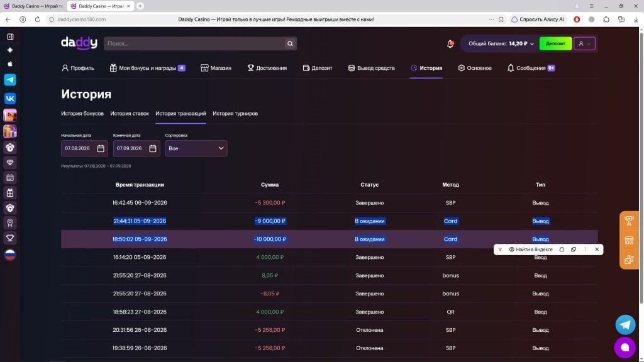Click the -5 300,00 ₽ amount
This screenshot has height=362, width=644.
[270, 203]
